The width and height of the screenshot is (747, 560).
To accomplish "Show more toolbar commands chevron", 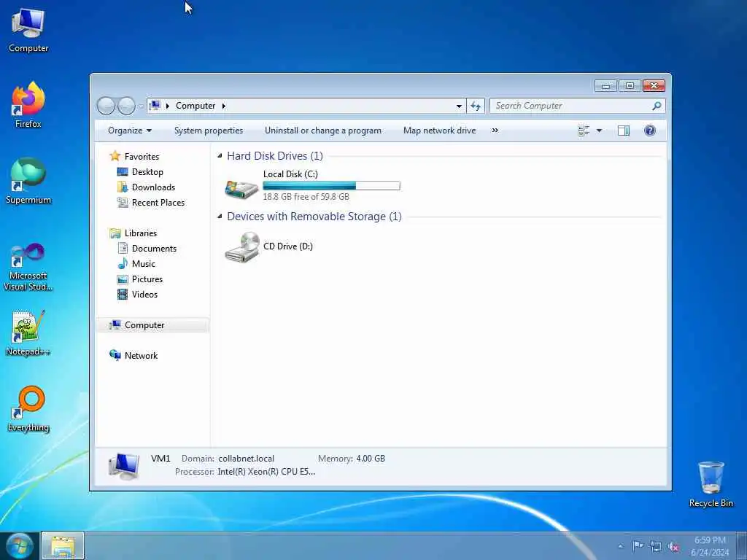I will (495, 131).
